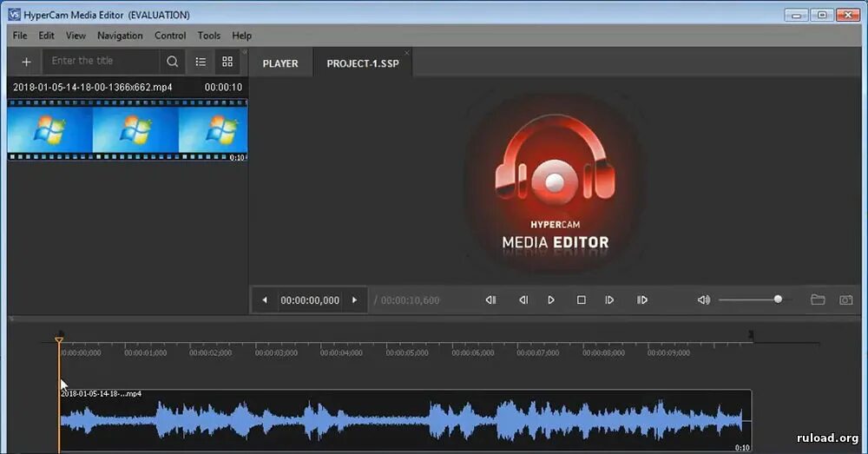Click the 'Enter the title' search field
The image size is (868, 454).
(102, 61)
